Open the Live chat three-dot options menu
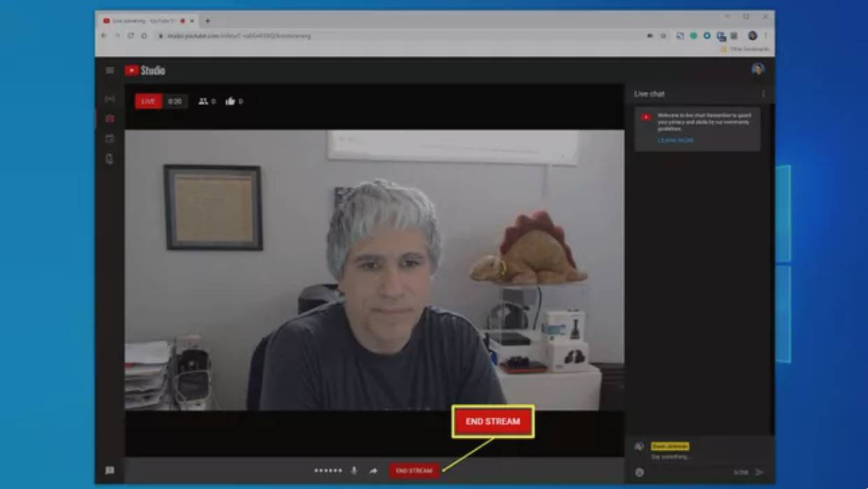868x489 pixels. click(x=763, y=94)
